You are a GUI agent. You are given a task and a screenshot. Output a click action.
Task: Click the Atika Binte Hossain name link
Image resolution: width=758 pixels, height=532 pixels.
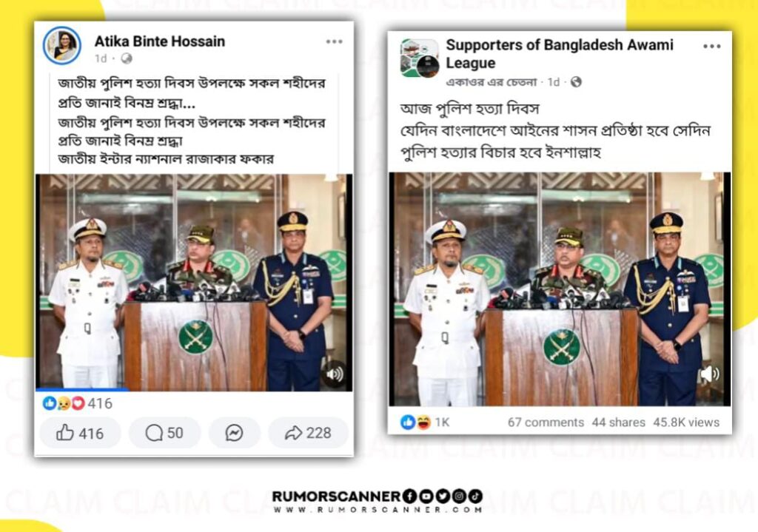pos(160,41)
